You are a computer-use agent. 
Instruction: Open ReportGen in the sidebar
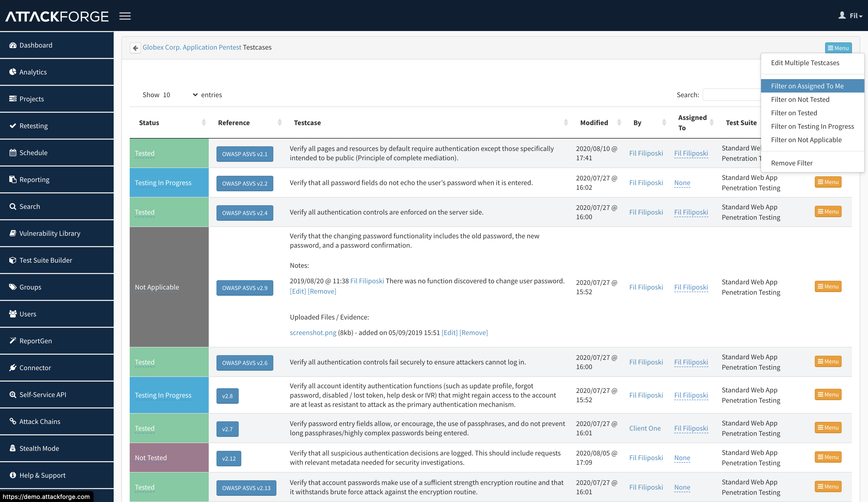[57, 341]
